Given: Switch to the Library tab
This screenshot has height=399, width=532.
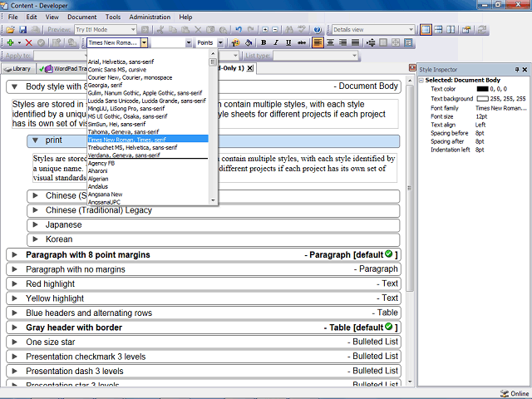Looking at the screenshot, I should (18, 69).
